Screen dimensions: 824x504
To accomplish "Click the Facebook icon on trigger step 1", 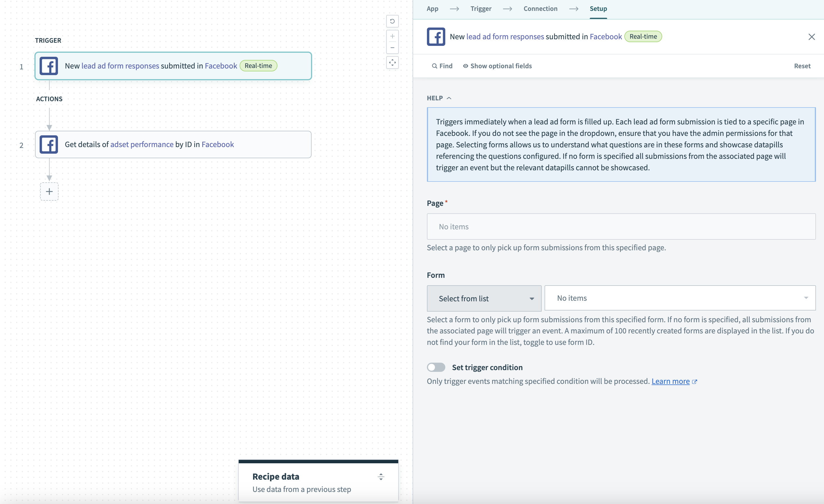I will point(49,66).
